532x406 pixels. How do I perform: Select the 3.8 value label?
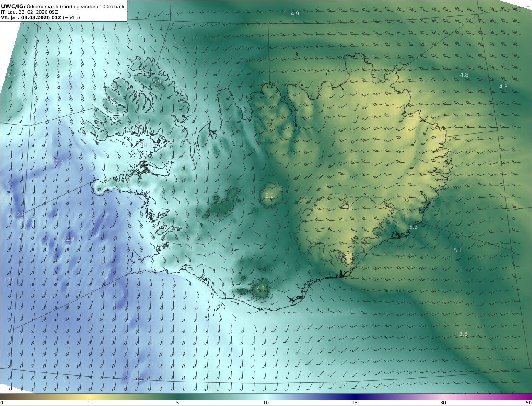[x=463, y=334]
